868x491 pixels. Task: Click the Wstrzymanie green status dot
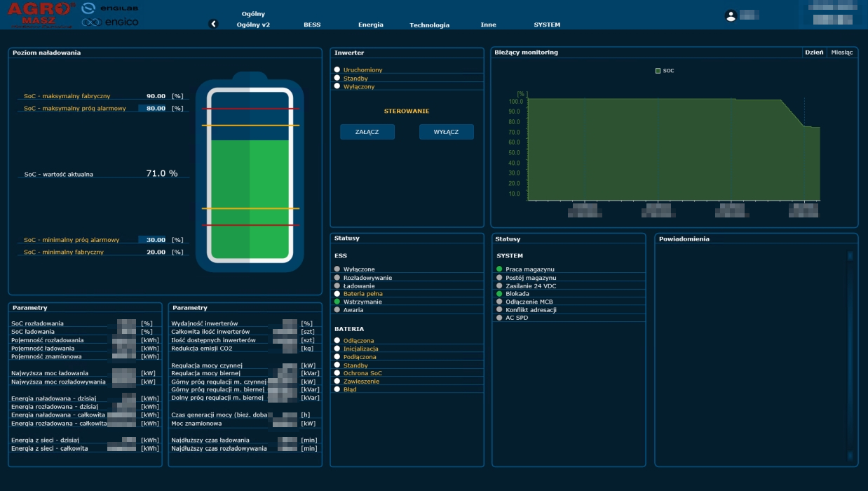click(x=337, y=302)
